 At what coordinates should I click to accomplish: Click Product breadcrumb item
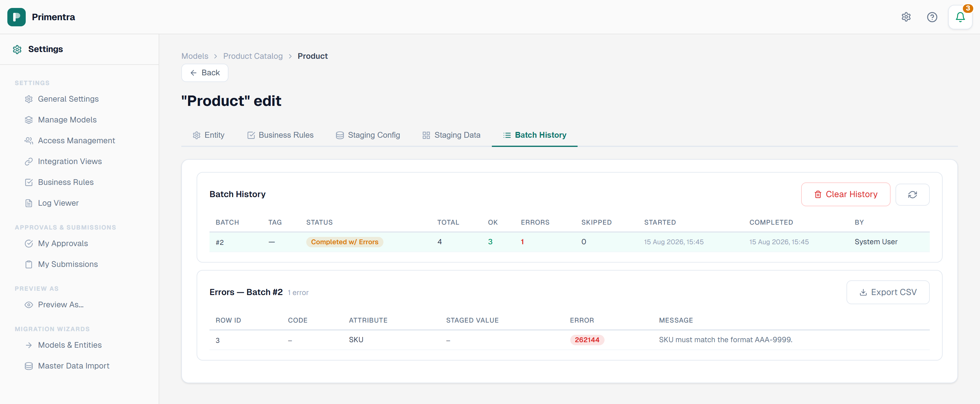tap(312, 56)
